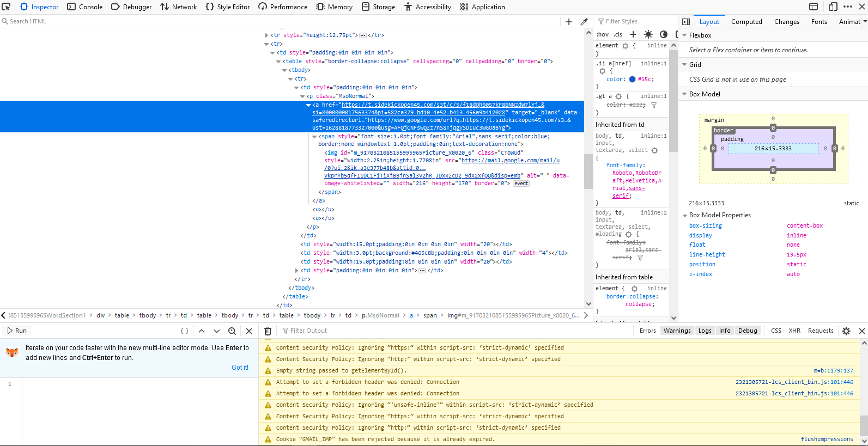Show hidden sidebar tabs dropdown
Image resolution: width=868 pixels, height=446 pixels.
(865, 22)
